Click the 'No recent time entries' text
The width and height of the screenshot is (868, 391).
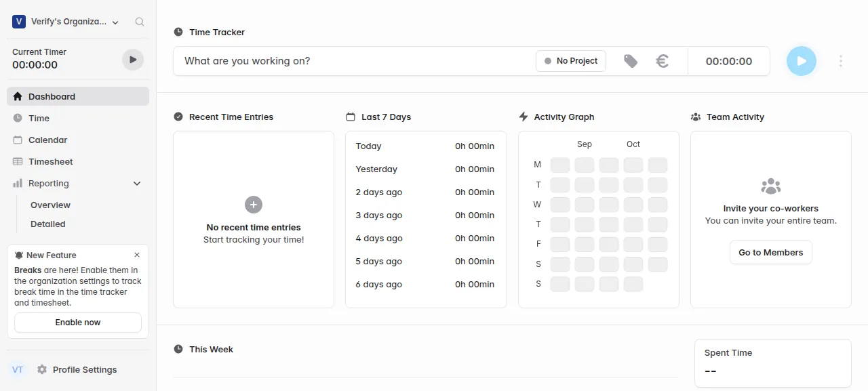254,228
